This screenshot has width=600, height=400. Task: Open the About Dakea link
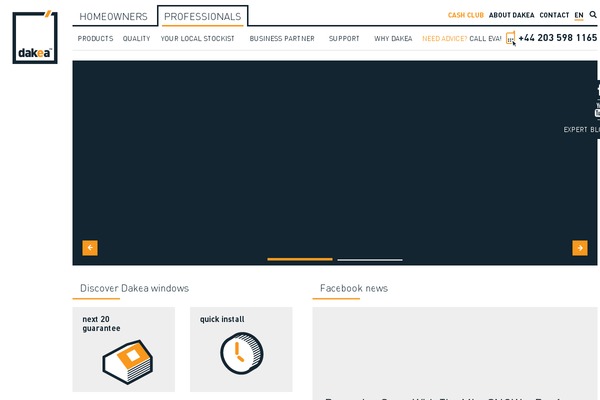tap(511, 16)
